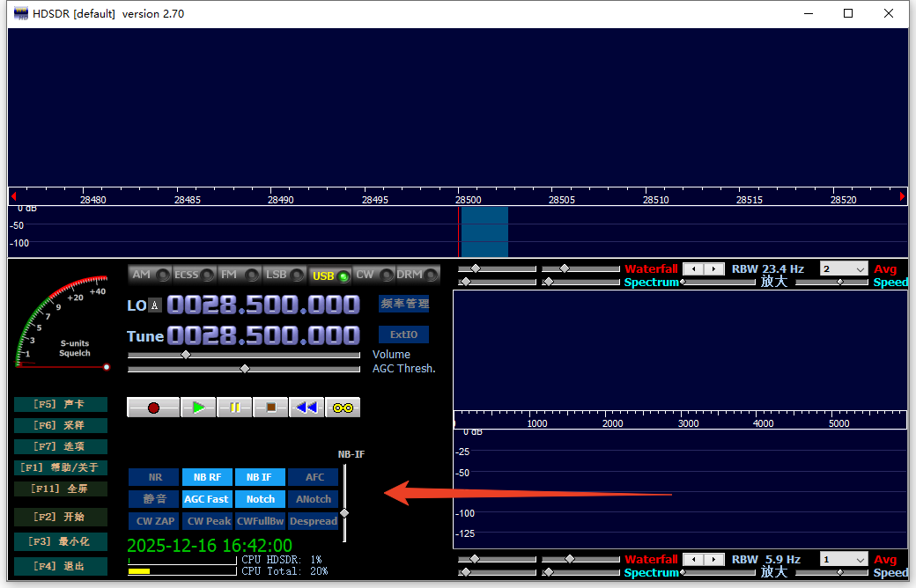Disable AGC Fast mode
Screen dimensions: 916x588
tap(207, 499)
